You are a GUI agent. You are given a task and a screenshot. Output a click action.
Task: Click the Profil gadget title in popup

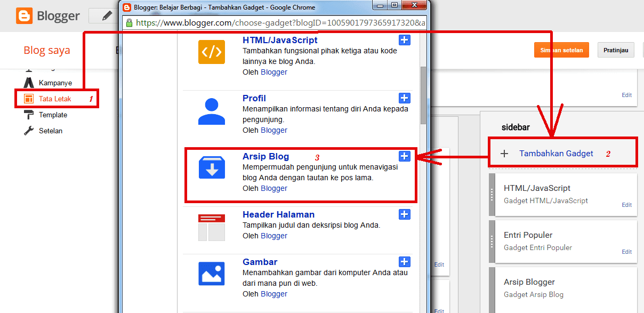[x=254, y=98]
